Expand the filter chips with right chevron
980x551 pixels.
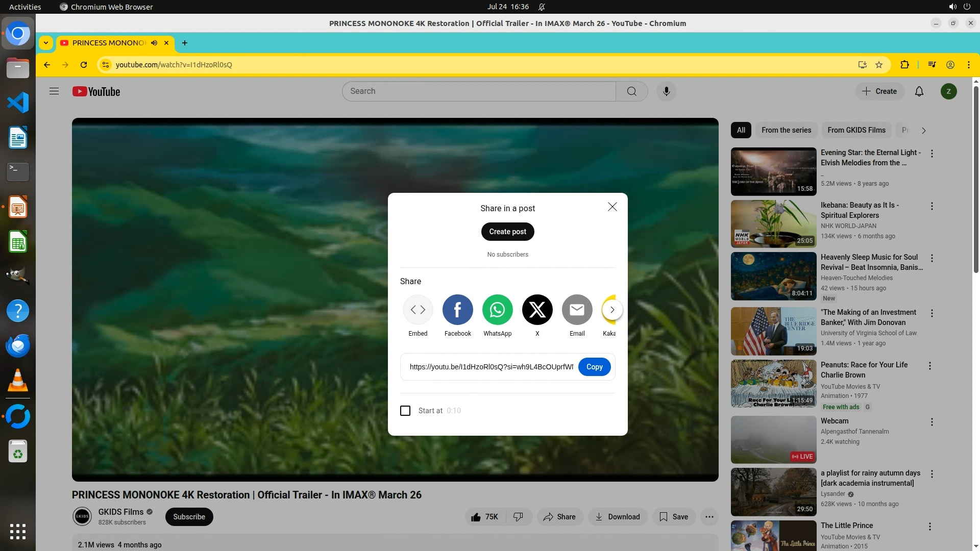point(923,131)
